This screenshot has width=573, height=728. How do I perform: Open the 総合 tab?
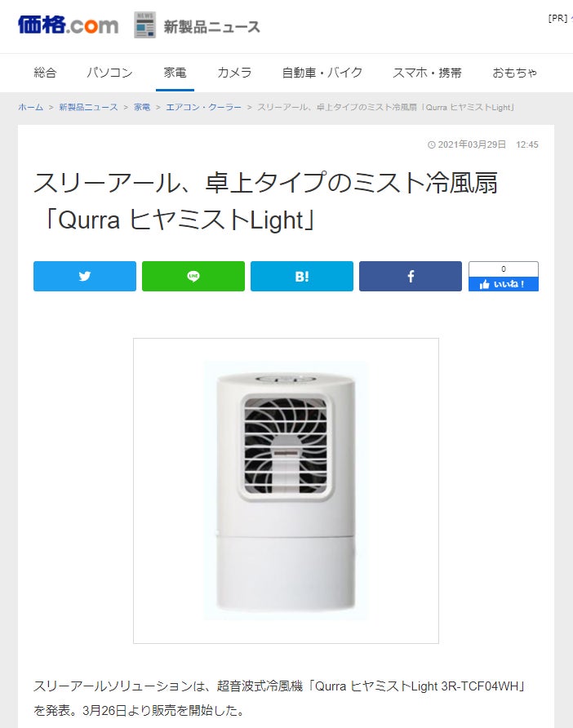45,73
